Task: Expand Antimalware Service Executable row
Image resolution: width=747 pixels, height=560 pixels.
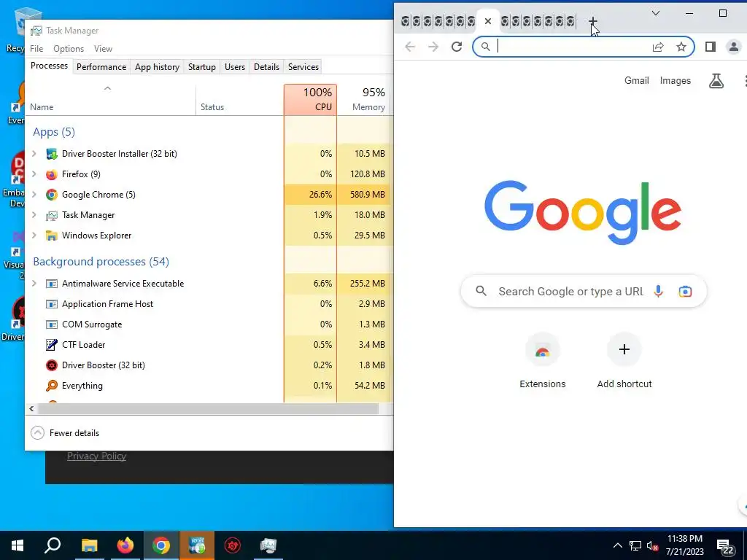Action: tap(34, 284)
